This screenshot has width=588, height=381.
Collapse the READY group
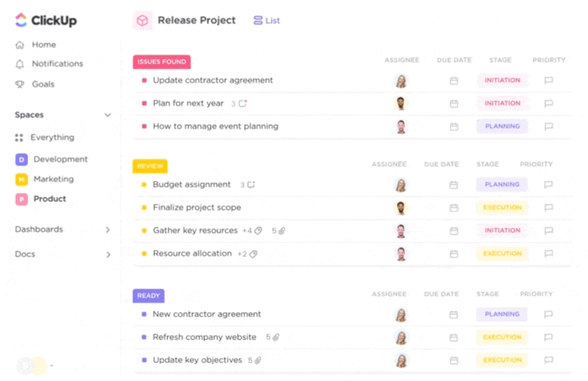(x=149, y=296)
